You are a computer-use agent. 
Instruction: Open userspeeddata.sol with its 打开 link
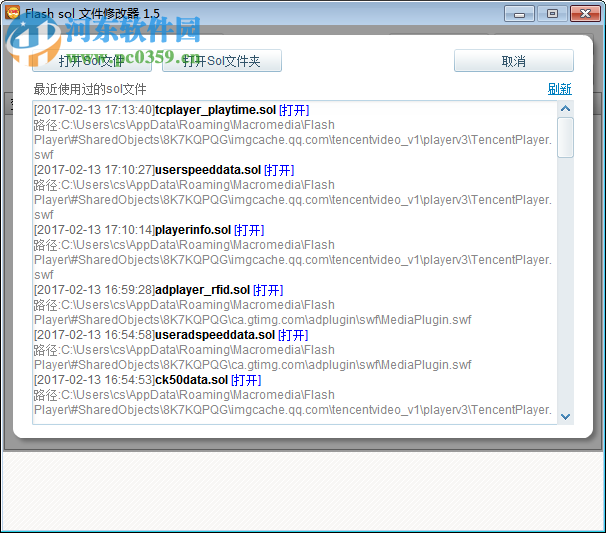click(x=279, y=170)
